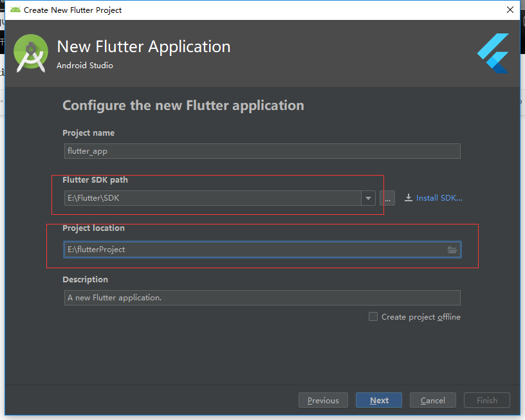Click the greyed-out Finish button
Screen dimensions: 525x420
(486, 400)
